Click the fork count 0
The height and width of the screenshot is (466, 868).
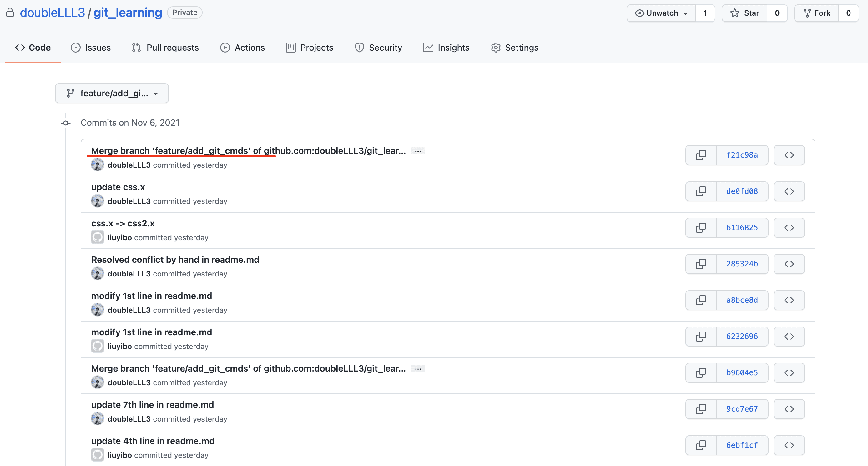(848, 13)
